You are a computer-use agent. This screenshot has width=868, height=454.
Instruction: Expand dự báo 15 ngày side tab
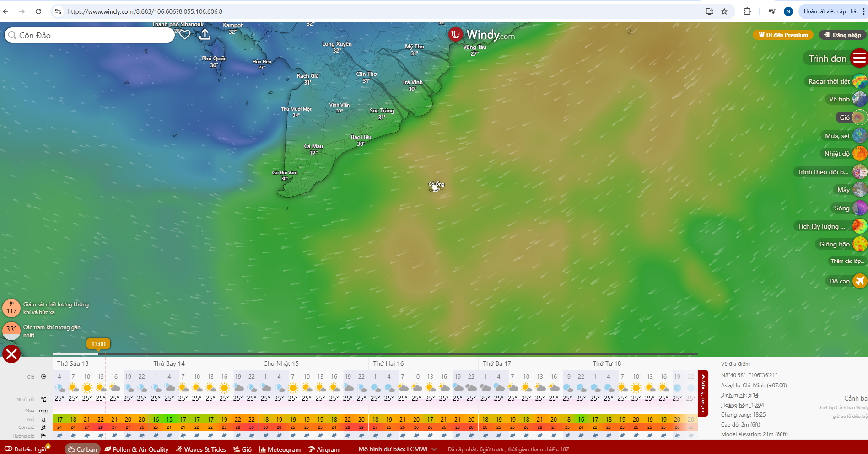(703, 393)
